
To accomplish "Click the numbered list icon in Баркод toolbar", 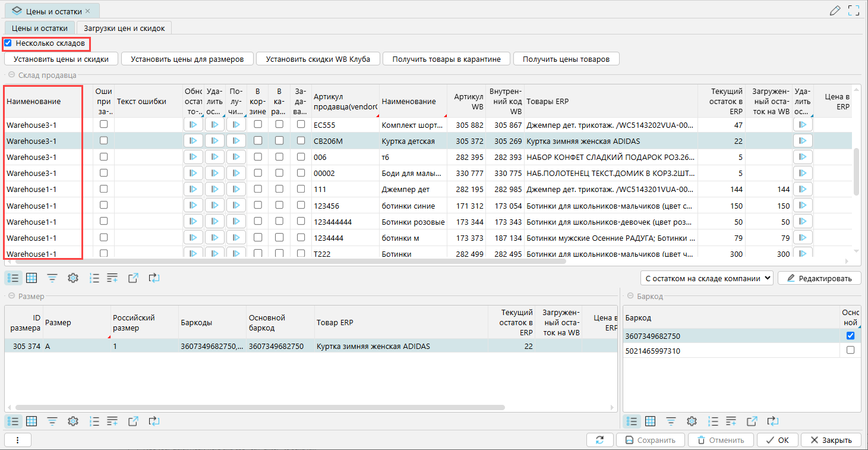I will 712,421.
